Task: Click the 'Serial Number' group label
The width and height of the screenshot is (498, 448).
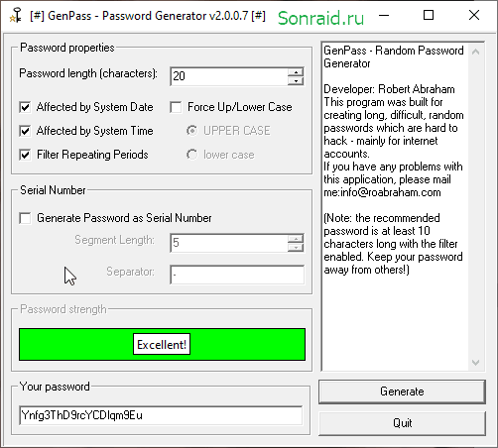Action: [53, 190]
